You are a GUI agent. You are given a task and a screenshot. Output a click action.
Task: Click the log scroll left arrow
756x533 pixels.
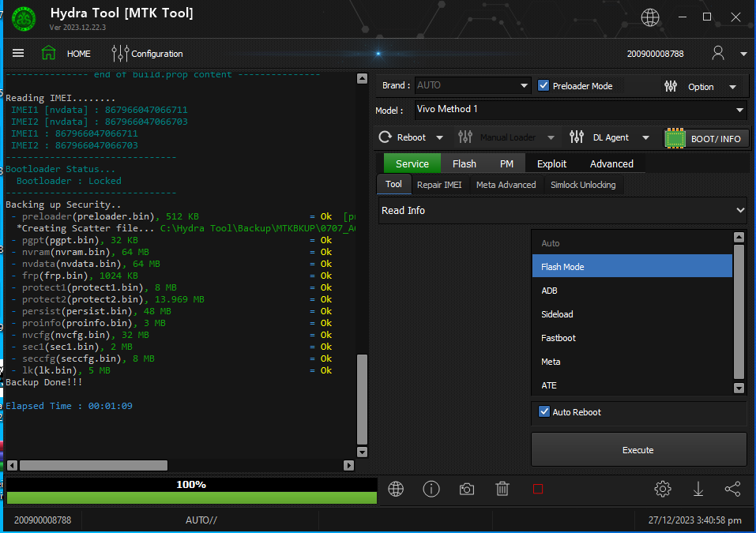click(13, 466)
